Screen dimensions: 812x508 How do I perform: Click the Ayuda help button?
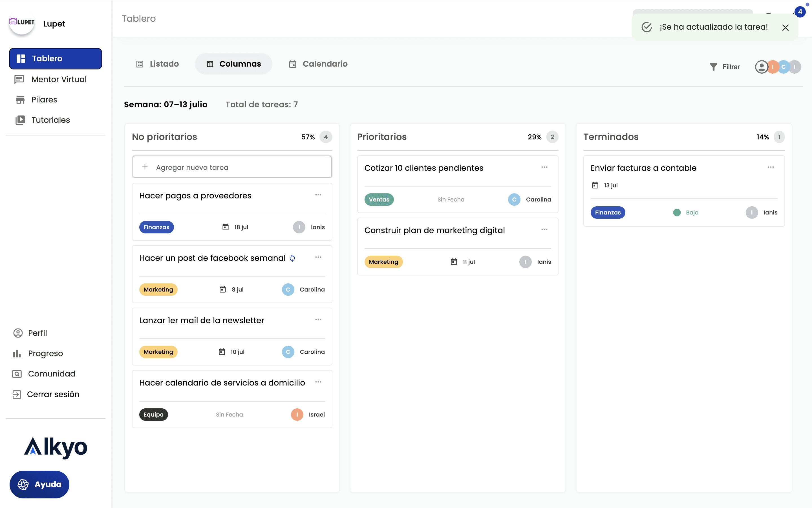click(39, 484)
